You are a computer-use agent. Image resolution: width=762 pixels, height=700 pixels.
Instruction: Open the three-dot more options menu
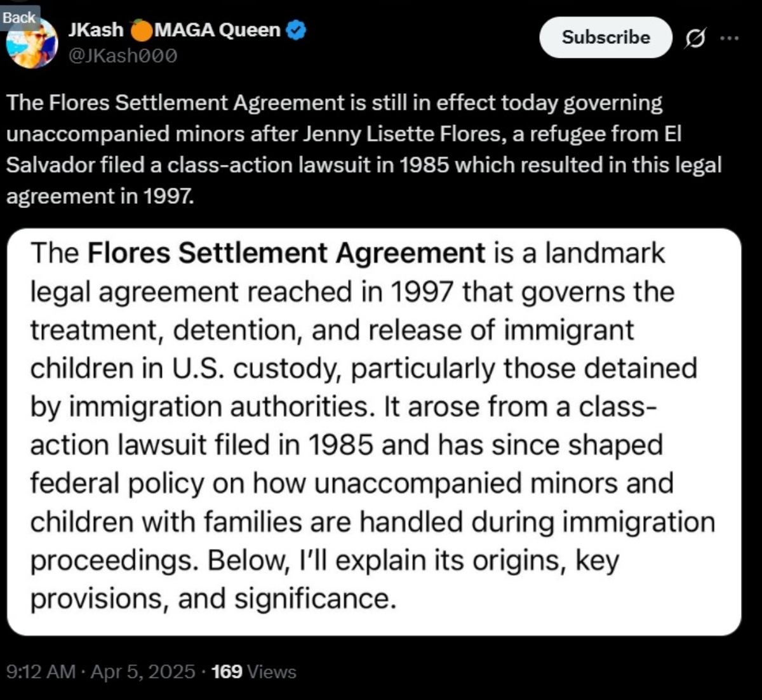click(730, 38)
